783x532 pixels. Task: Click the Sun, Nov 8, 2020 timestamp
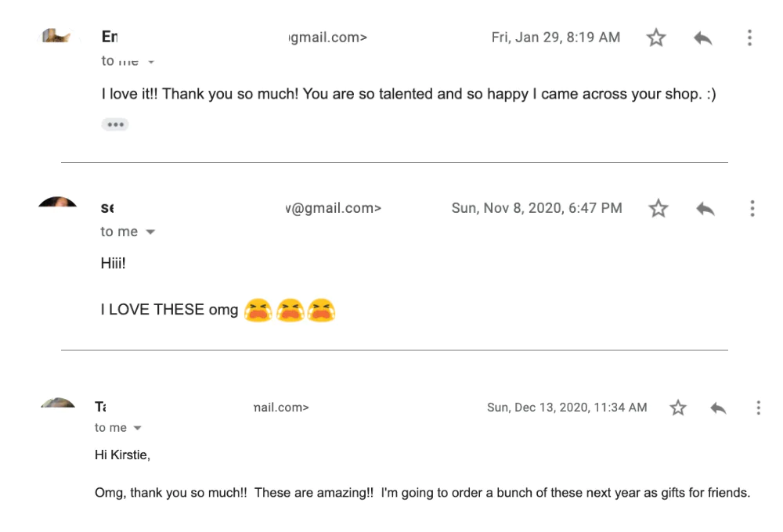(x=536, y=208)
